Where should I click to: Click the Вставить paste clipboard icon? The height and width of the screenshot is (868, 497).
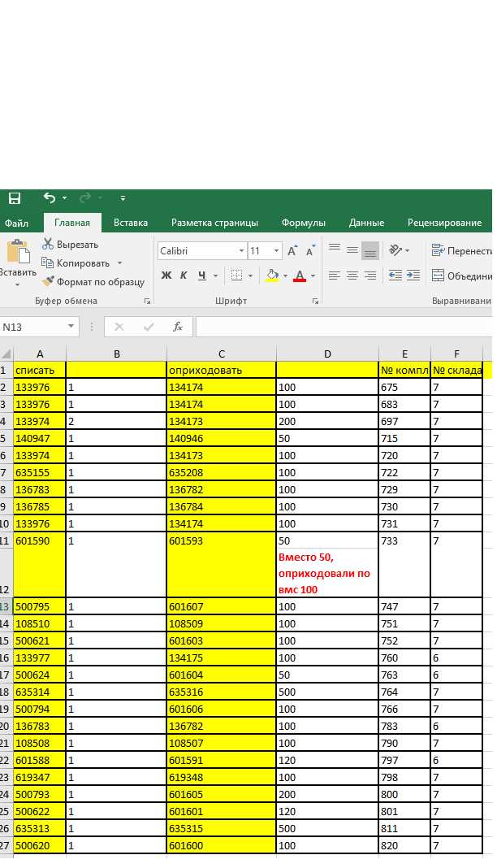pyautogui.click(x=18, y=252)
